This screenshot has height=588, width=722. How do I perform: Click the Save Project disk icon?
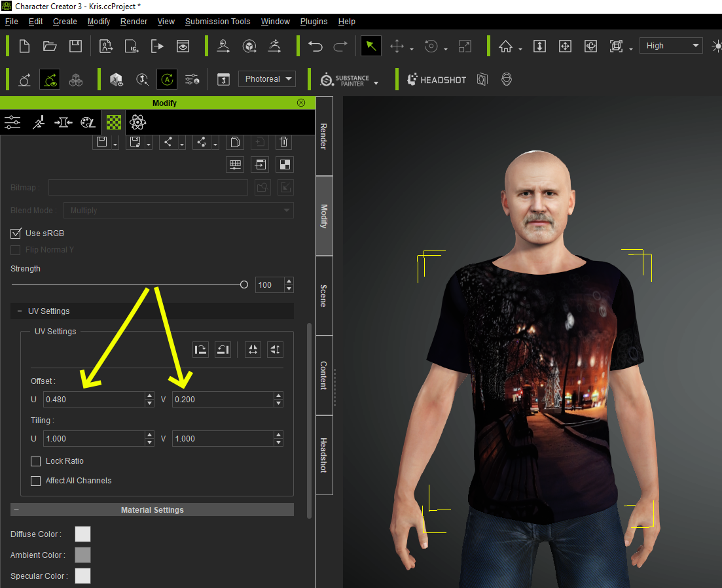76,46
